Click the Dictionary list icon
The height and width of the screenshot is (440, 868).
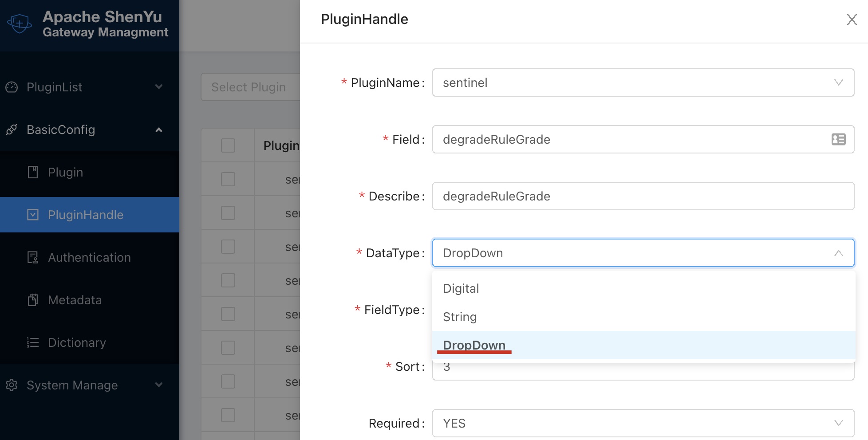33,342
